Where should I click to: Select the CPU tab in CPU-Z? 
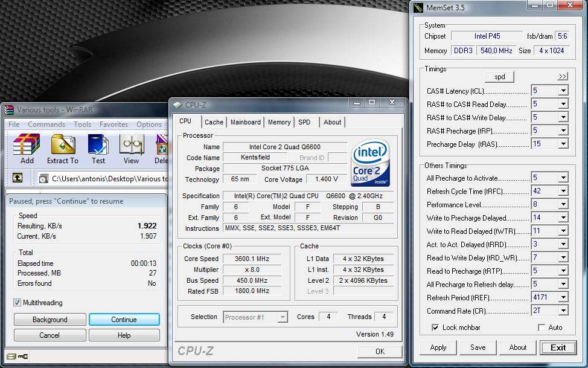[185, 121]
